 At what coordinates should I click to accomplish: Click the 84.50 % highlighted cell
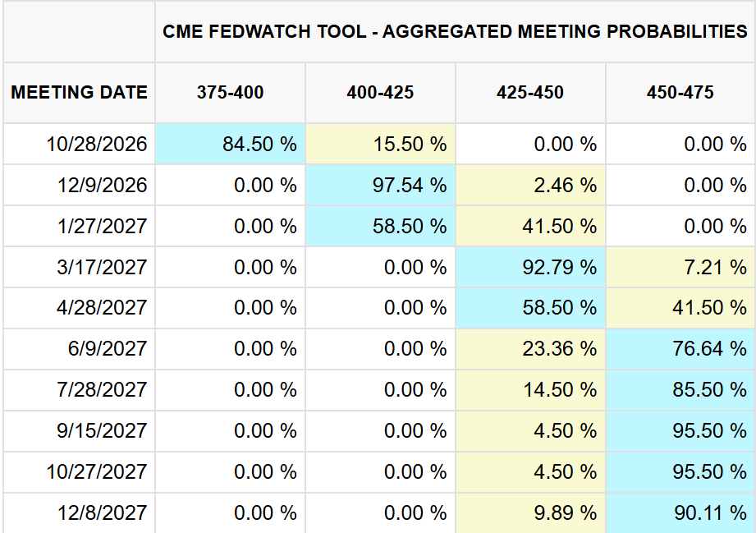[x=230, y=144]
